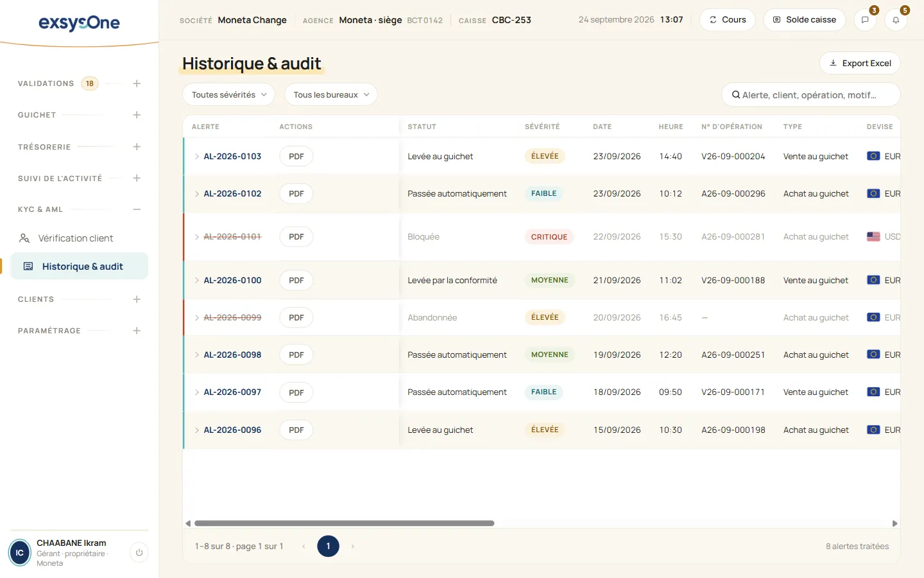Expand the Clients section
This screenshot has width=924, height=578.
pyautogui.click(x=137, y=299)
